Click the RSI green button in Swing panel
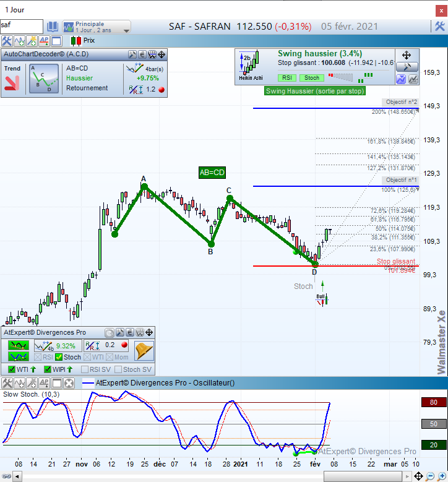This screenshot has width=448, height=482. [287, 78]
